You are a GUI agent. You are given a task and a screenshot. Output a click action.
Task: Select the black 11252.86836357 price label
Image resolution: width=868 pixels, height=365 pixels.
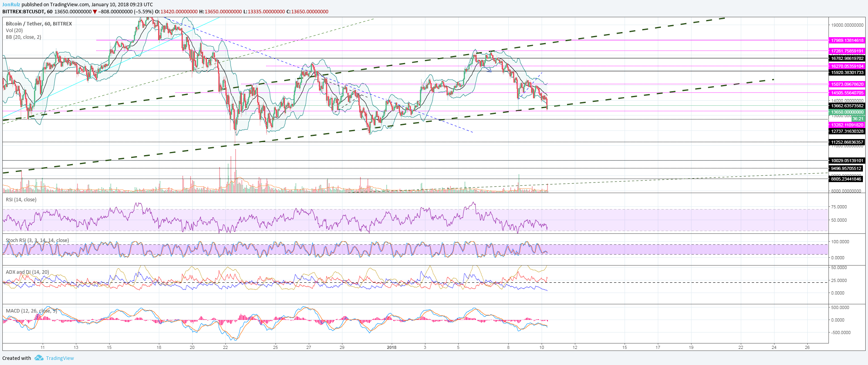pos(847,142)
